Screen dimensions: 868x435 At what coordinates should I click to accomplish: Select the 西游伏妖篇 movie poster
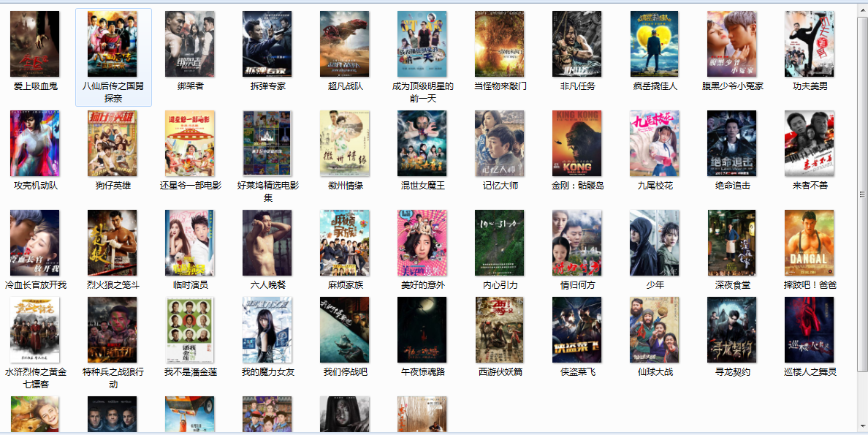click(499, 330)
